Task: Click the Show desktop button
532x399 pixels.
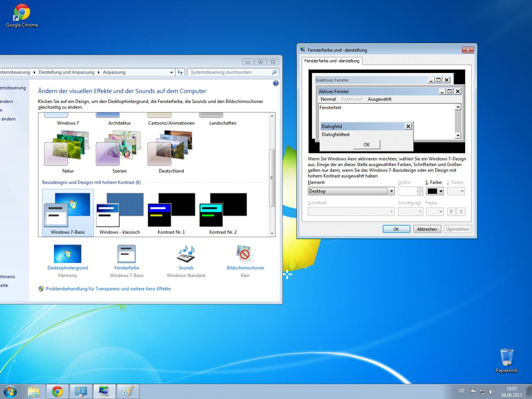Action: coord(529,391)
